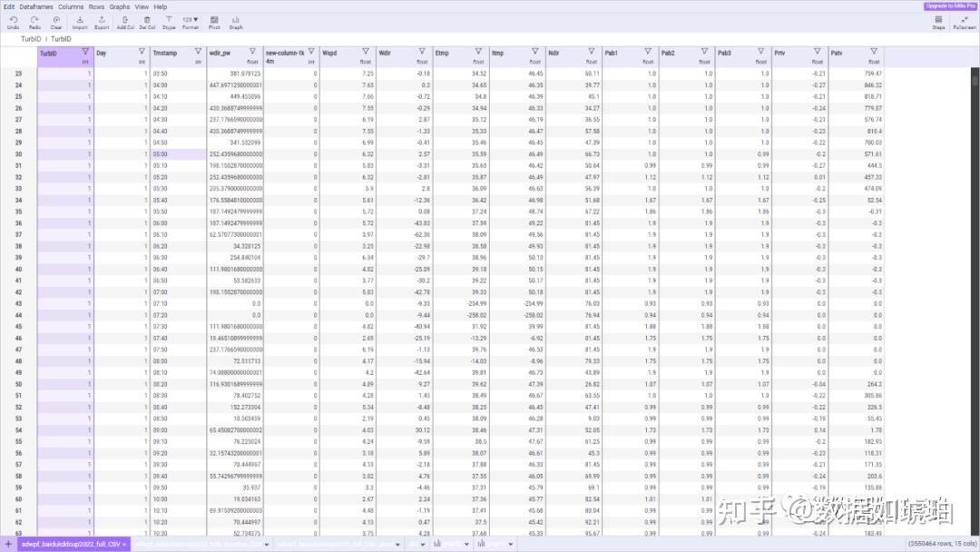Change column type with the Dtype icon

tap(169, 21)
